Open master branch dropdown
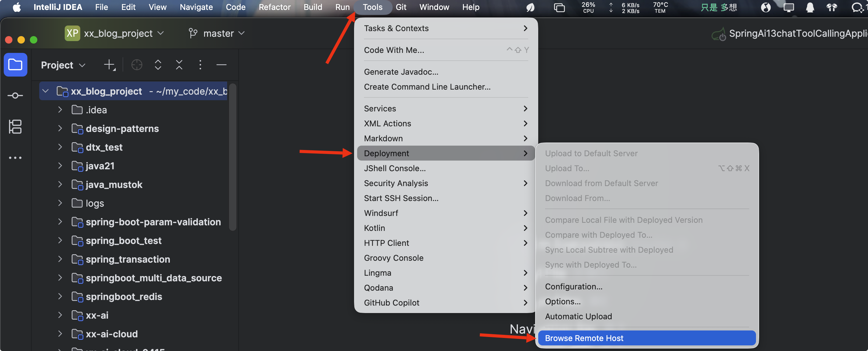This screenshot has height=351, width=868. (x=224, y=33)
